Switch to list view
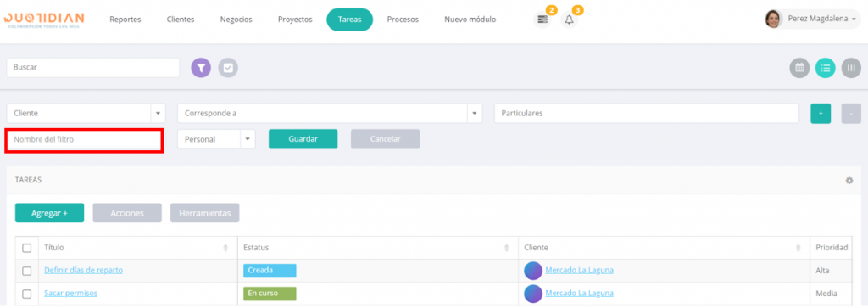 826,68
